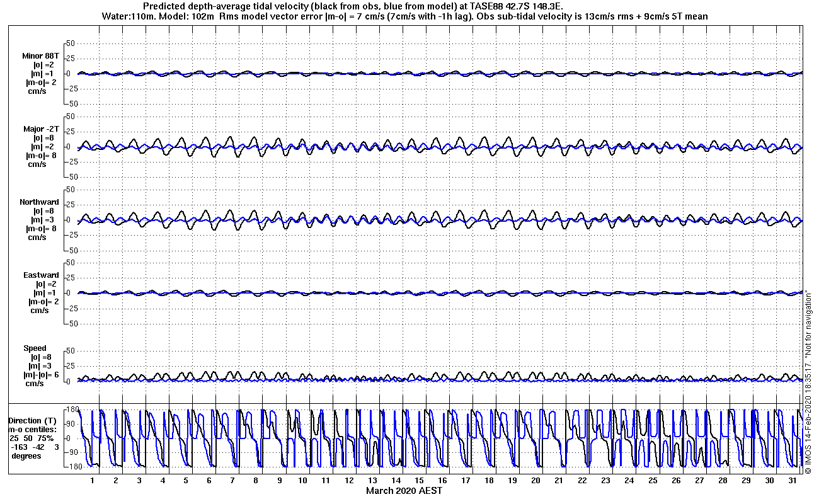Viewport: 819px width, 504px height.
Task: Click the '|o| =8' value in Major -2T panel
Action: [45, 138]
